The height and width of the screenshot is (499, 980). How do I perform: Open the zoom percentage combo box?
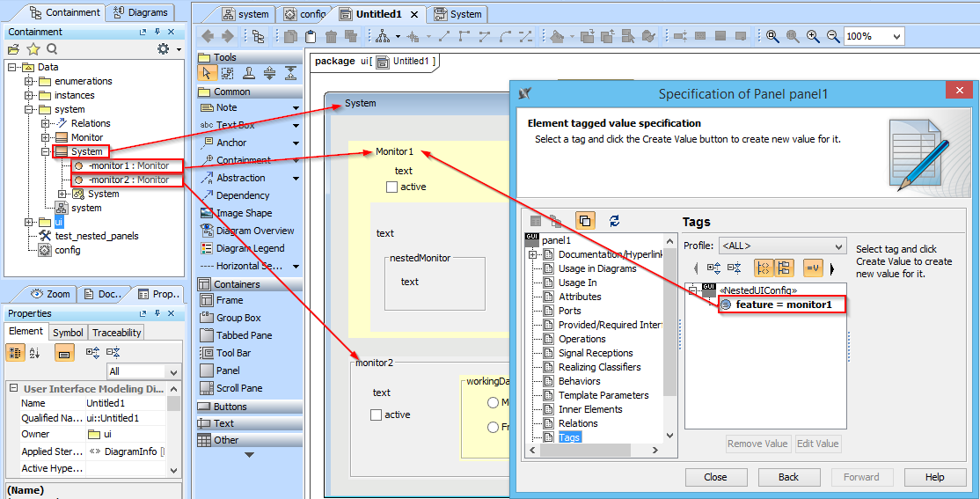pos(873,36)
